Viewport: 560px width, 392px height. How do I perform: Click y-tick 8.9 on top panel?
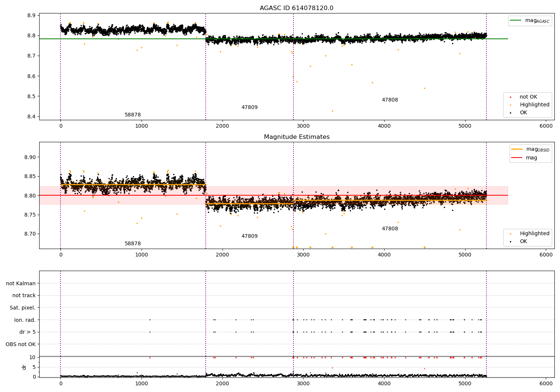pyautogui.click(x=31, y=16)
